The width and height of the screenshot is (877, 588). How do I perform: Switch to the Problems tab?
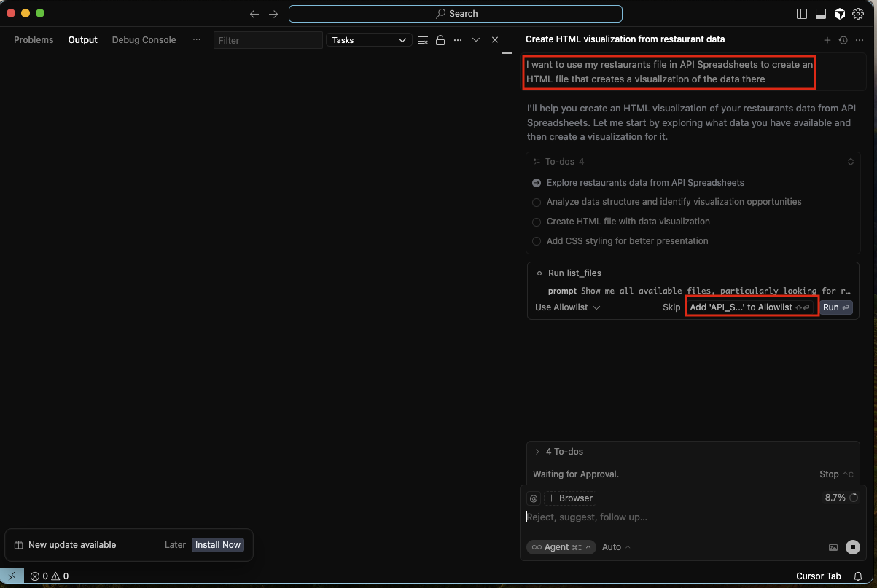(x=34, y=40)
